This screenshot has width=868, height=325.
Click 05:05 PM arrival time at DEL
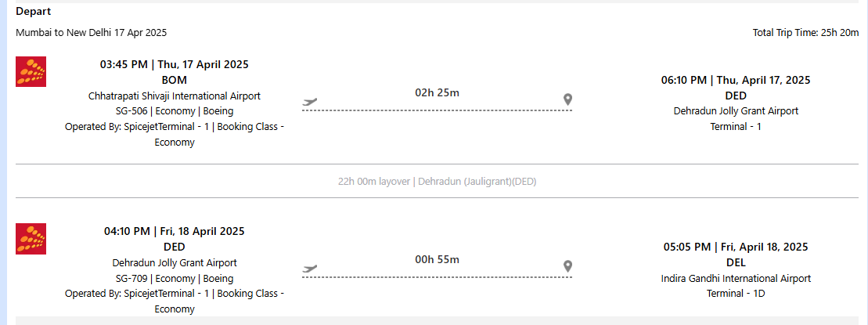[x=736, y=247]
